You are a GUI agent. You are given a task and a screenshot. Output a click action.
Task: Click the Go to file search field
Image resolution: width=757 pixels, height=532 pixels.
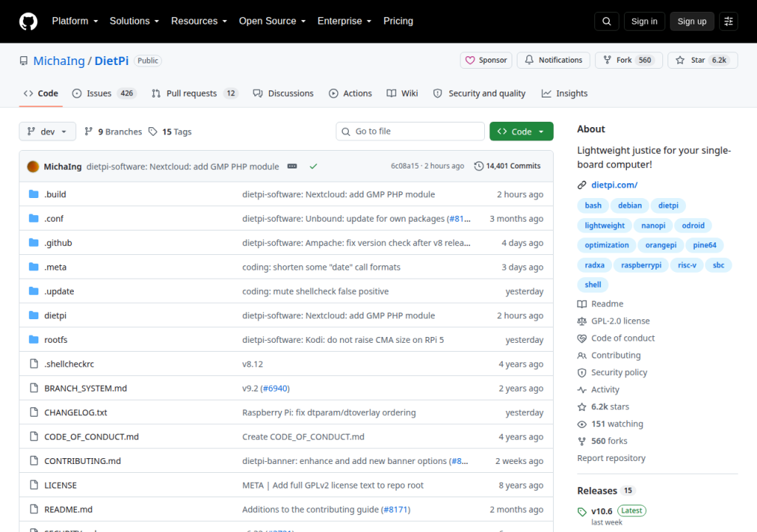(x=410, y=132)
